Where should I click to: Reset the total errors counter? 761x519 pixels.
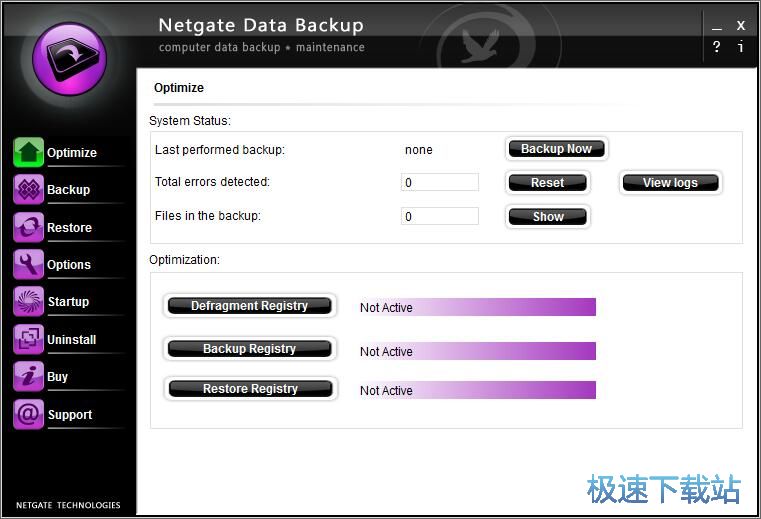point(547,183)
